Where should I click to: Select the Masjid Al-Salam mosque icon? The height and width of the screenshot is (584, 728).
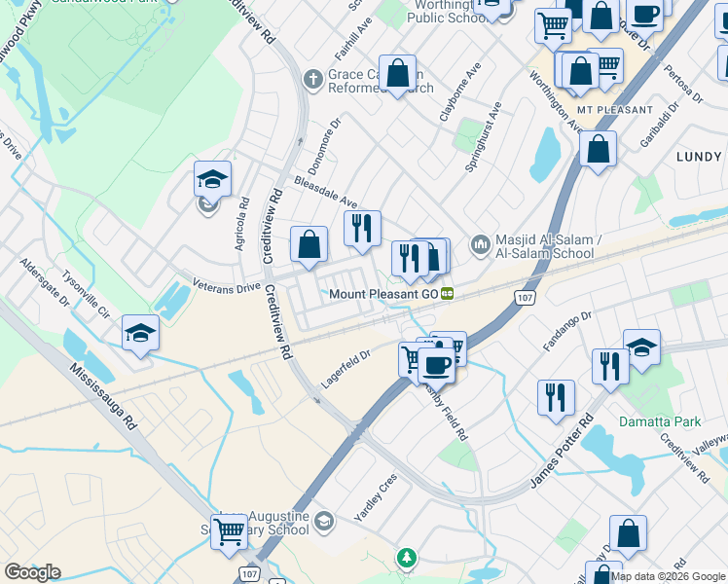pyautogui.click(x=480, y=245)
